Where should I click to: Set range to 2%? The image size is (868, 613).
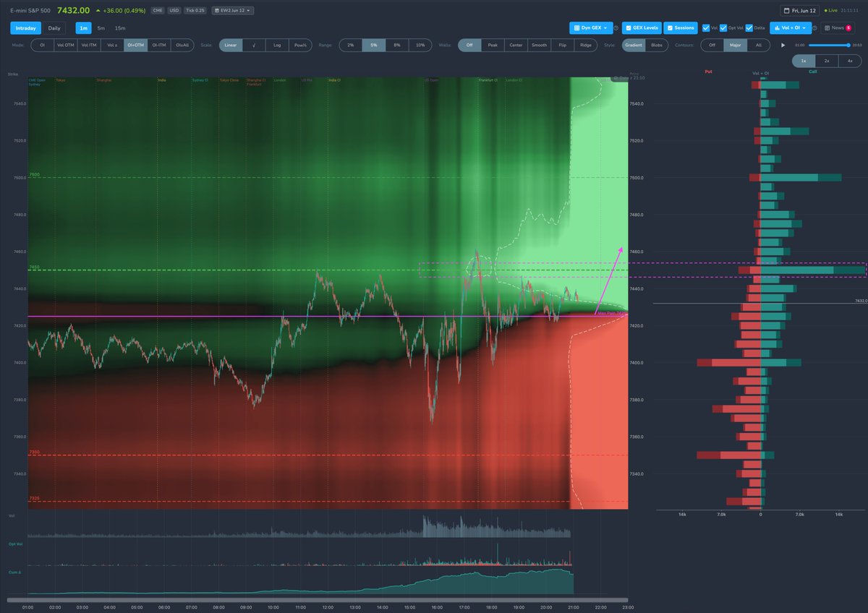pos(350,45)
